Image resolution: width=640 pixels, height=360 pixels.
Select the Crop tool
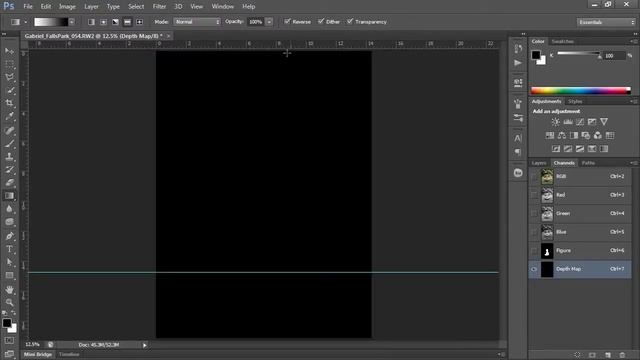pyautogui.click(x=9, y=103)
